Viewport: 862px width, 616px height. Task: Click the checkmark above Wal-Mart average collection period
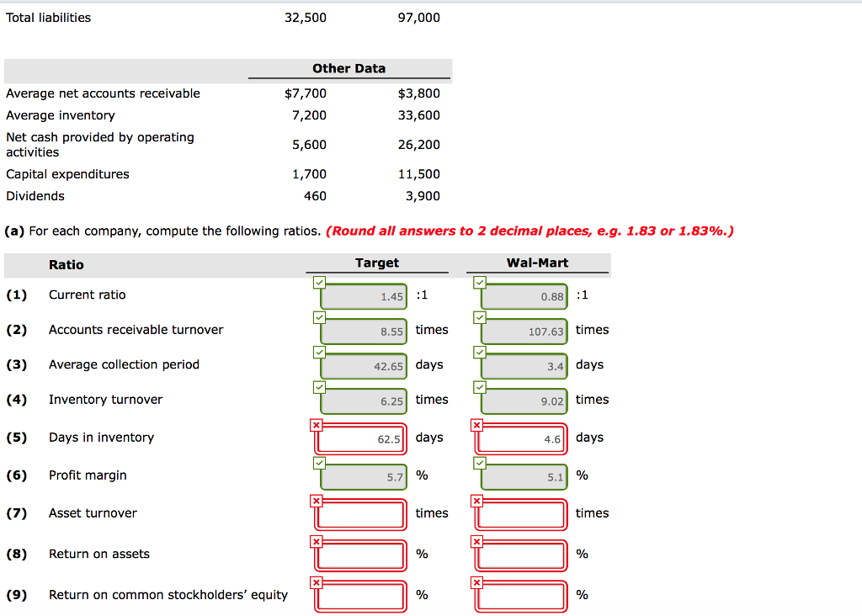click(480, 352)
